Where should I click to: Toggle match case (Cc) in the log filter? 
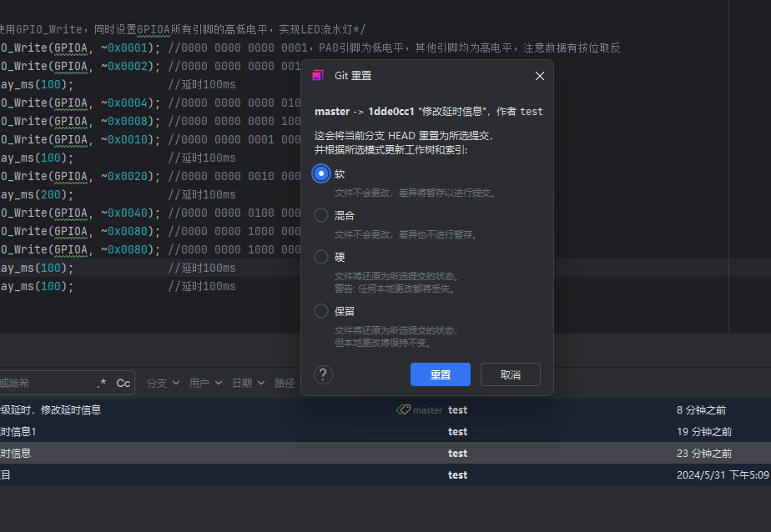click(123, 383)
